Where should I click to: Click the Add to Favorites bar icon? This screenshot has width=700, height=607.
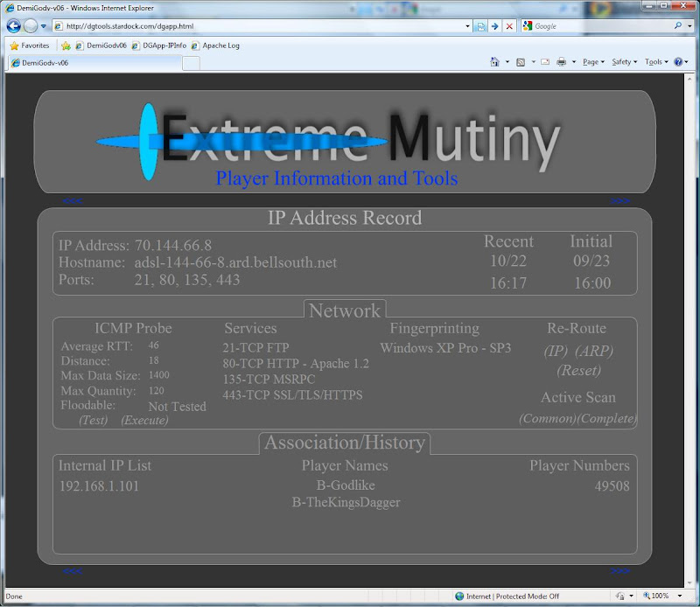66,45
